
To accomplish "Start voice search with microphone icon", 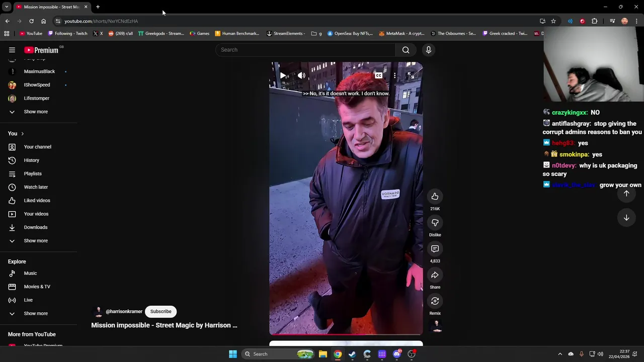I will click(x=429, y=50).
